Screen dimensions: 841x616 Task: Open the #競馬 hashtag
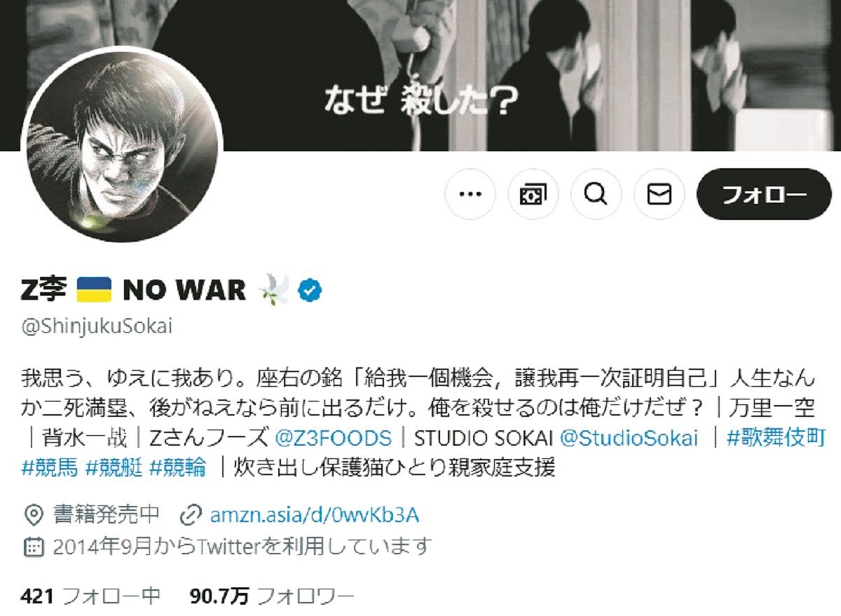point(50,468)
